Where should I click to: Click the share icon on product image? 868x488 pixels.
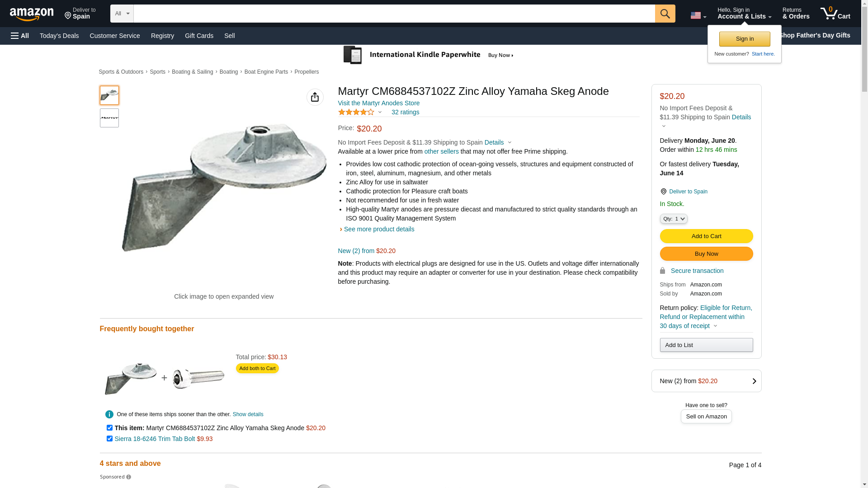(x=315, y=97)
